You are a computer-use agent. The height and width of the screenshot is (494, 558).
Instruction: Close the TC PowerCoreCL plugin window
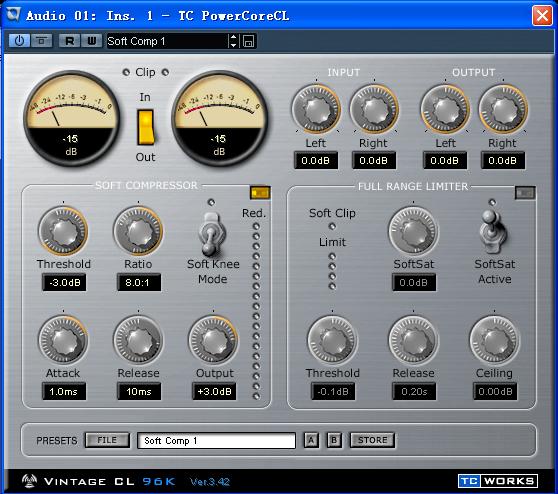coord(542,16)
